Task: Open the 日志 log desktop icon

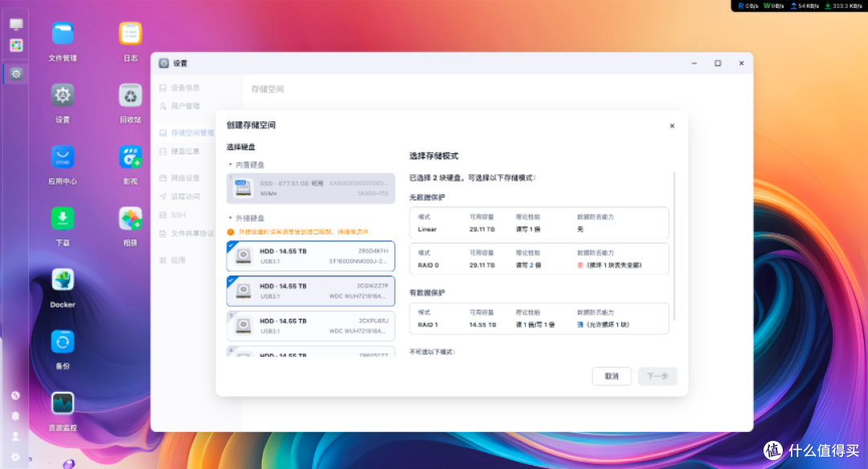Action: [131, 35]
